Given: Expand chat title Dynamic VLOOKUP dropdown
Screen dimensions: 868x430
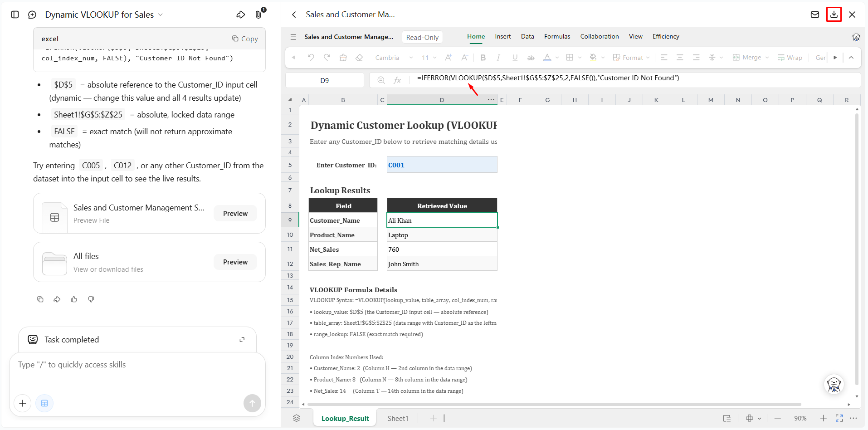Looking at the screenshot, I should tap(160, 15).
